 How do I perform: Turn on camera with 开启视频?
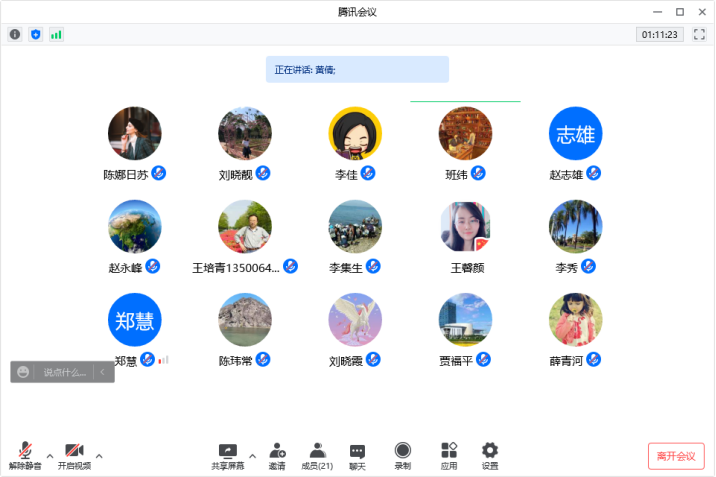click(x=74, y=456)
